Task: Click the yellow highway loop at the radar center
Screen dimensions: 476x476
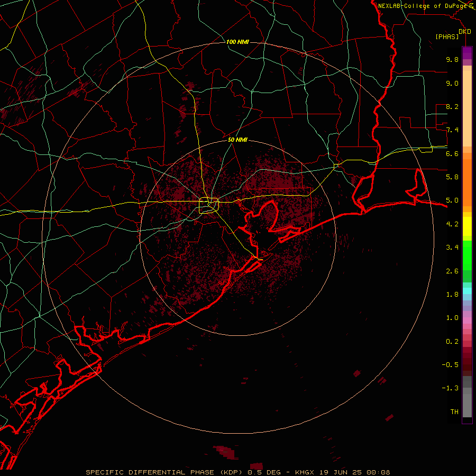Action: [x=209, y=206]
